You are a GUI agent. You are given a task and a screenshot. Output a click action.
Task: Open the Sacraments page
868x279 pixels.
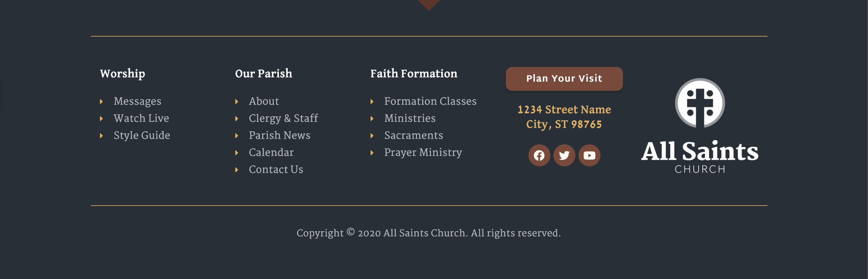coord(414,135)
